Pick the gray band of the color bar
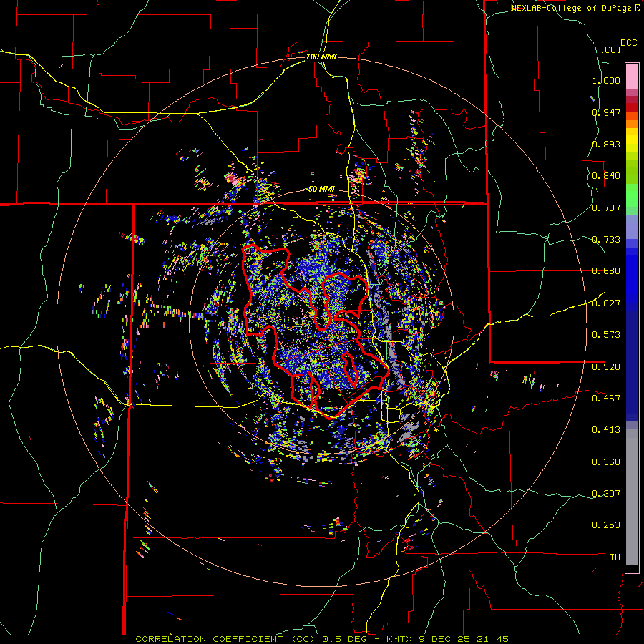The image size is (644, 644). pyautogui.click(x=632, y=497)
